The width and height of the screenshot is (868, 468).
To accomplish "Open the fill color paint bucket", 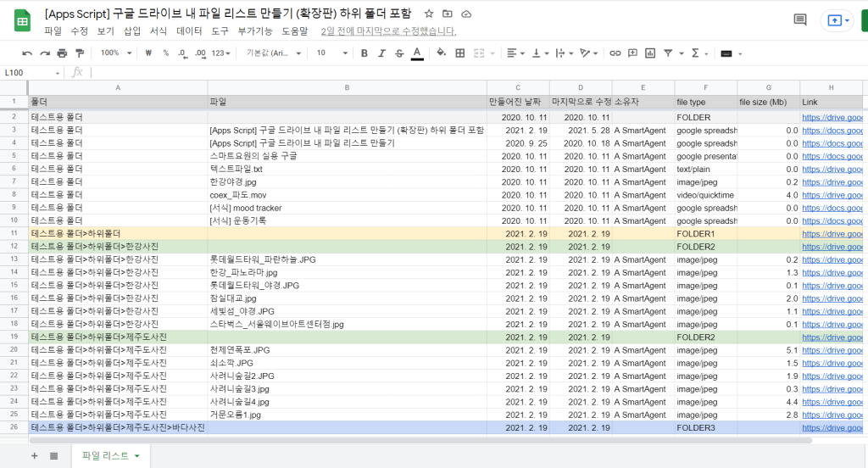I will (x=440, y=53).
